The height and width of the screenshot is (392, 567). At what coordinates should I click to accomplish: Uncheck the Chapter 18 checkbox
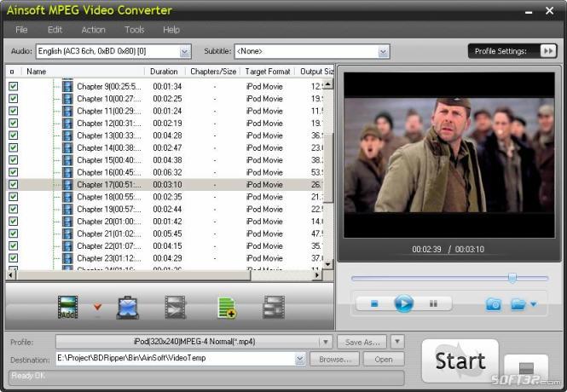[14, 197]
